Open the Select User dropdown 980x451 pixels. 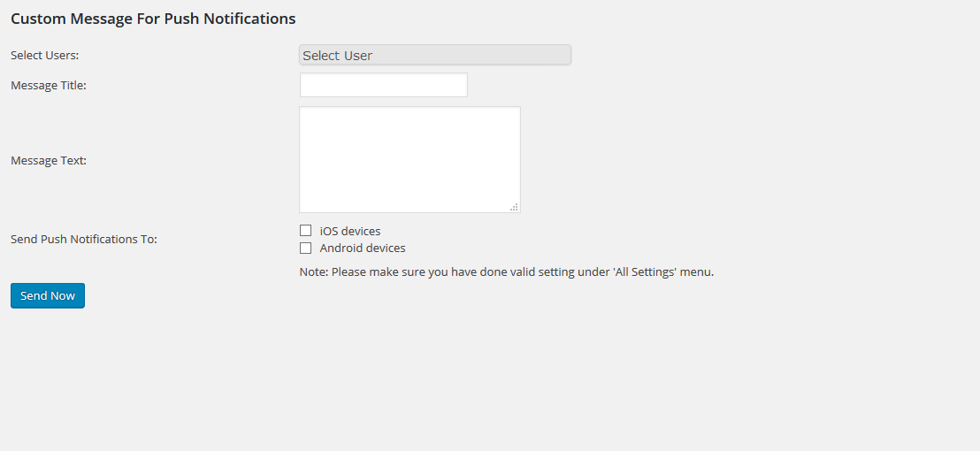tap(435, 55)
